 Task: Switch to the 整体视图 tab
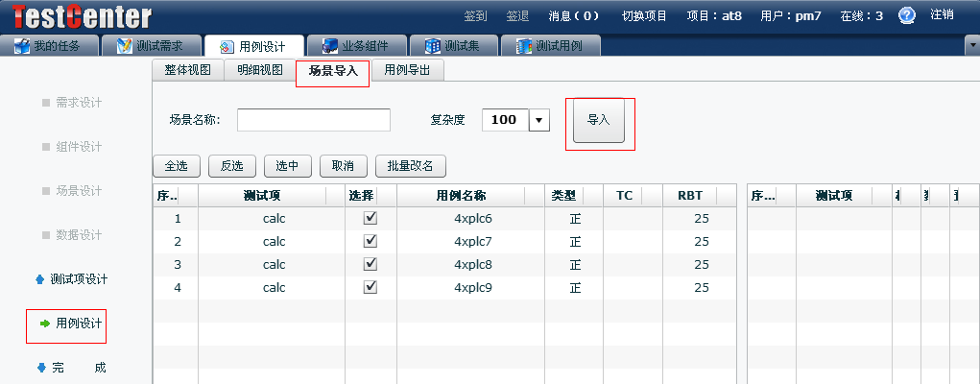[187, 69]
